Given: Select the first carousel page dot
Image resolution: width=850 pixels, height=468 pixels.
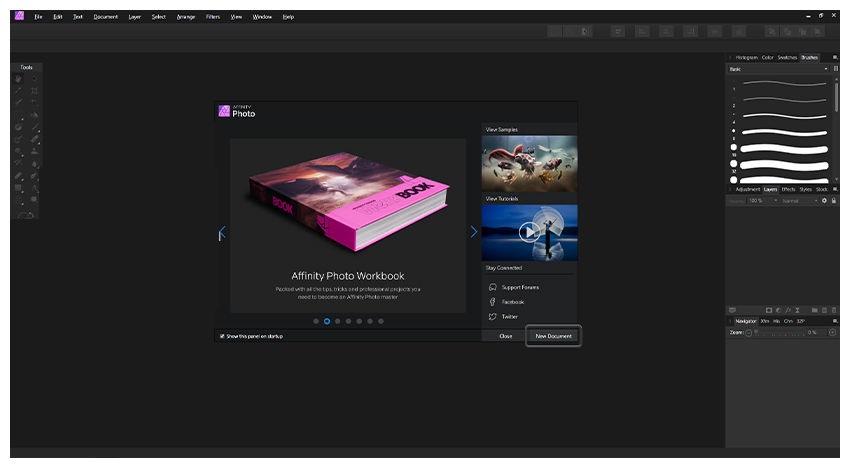Looking at the screenshot, I should [316, 321].
